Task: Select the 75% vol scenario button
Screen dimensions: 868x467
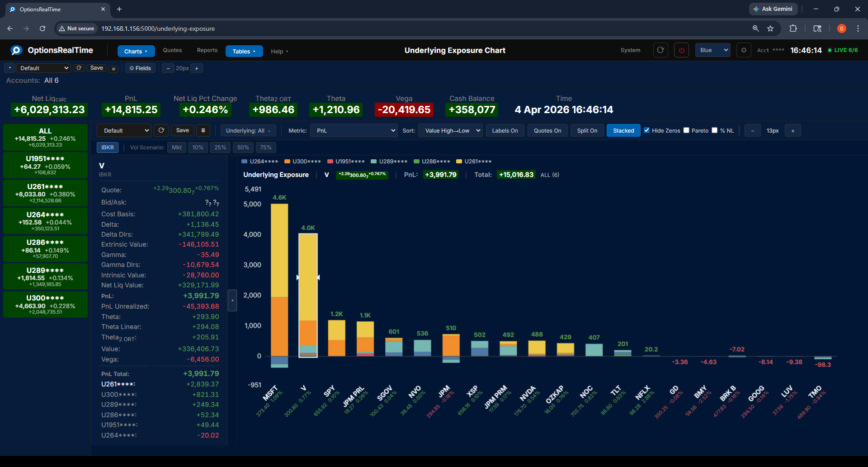Action: tap(266, 148)
